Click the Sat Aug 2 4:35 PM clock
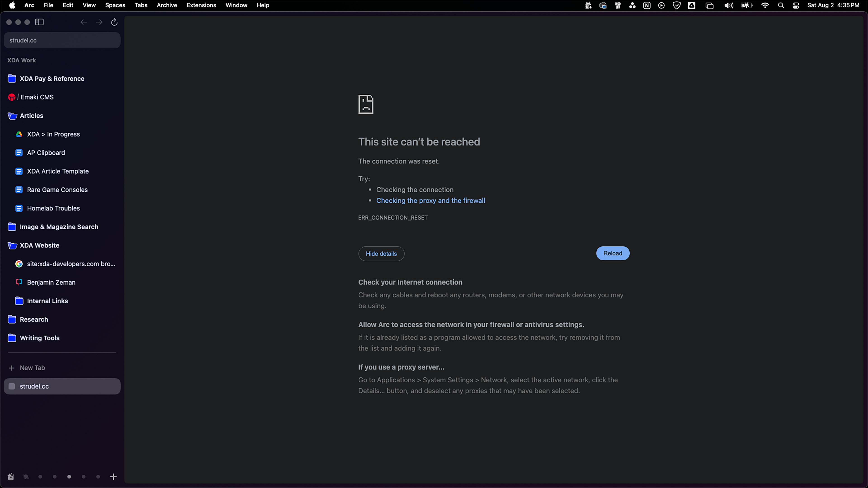Viewport: 868px width, 488px height. pos(833,5)
